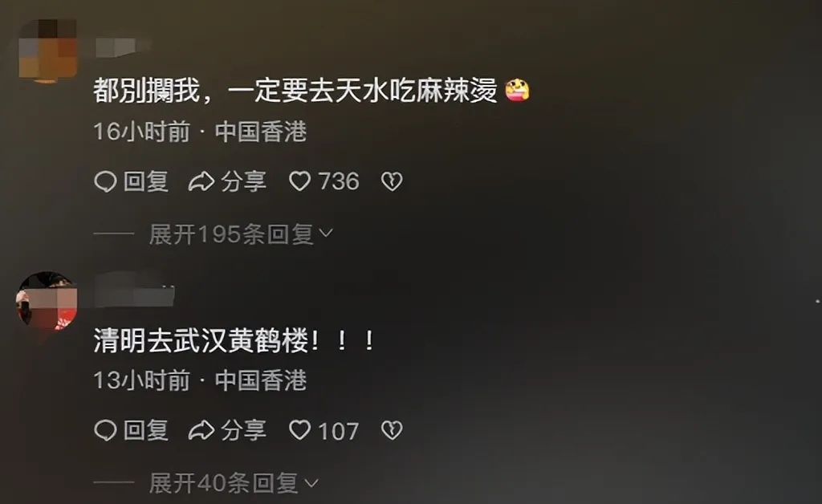Expand 195 replies chevron
Viewport: 822px width, 504px height.
(x=326, y=232)
